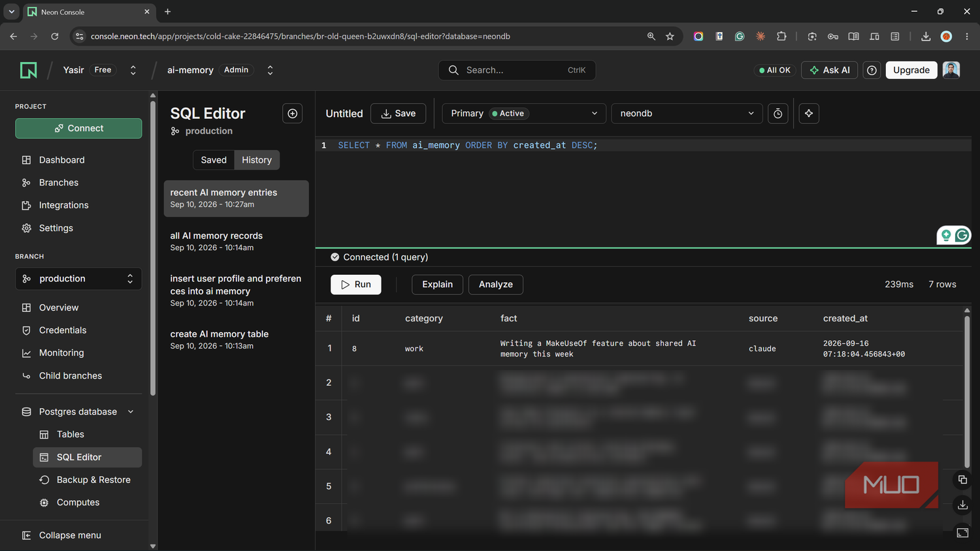Click the results table vertical scrollbar
Image resolution: width=980 pixels, height=551 pixels.
(967, 392)
